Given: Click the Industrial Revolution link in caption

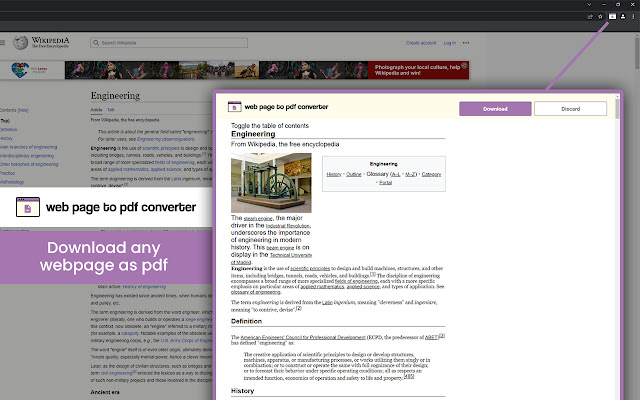Looking at the screenshot, I should pyautogui.click(x=288, y=226).
